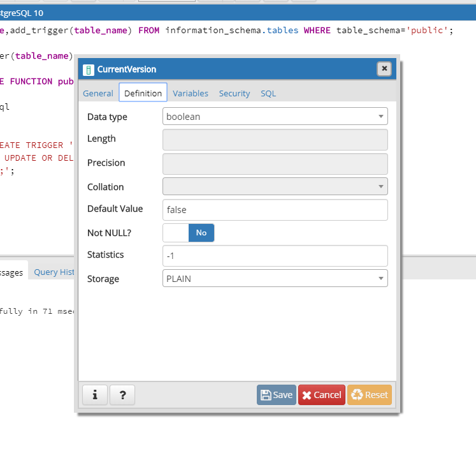Open the Storage dropdown showing PLAIN

point(275,279)
